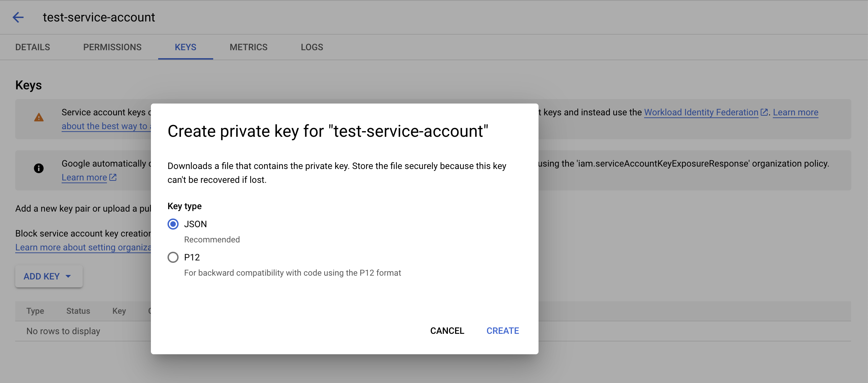This screenshot has width=868, height=383.
Task: Select P12 key type option
Action: click(x=173, y=257)
